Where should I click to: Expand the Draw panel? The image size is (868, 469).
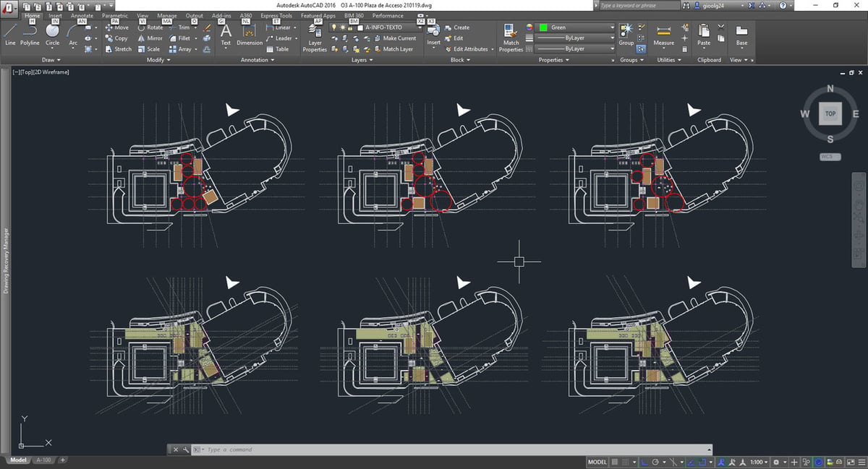pyautogui.click(x=51, y=60)
